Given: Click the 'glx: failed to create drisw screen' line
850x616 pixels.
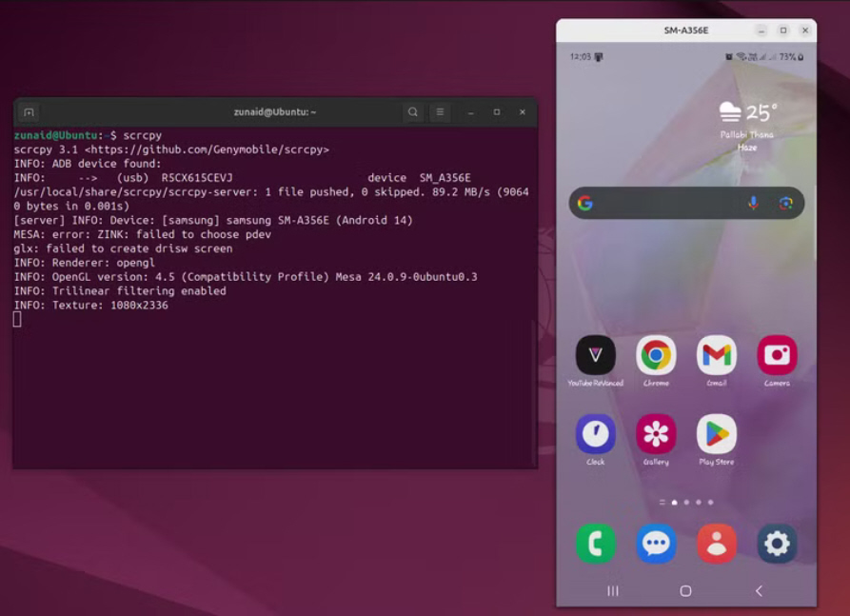Looking at the screenshot, I should tap(123, 248).
